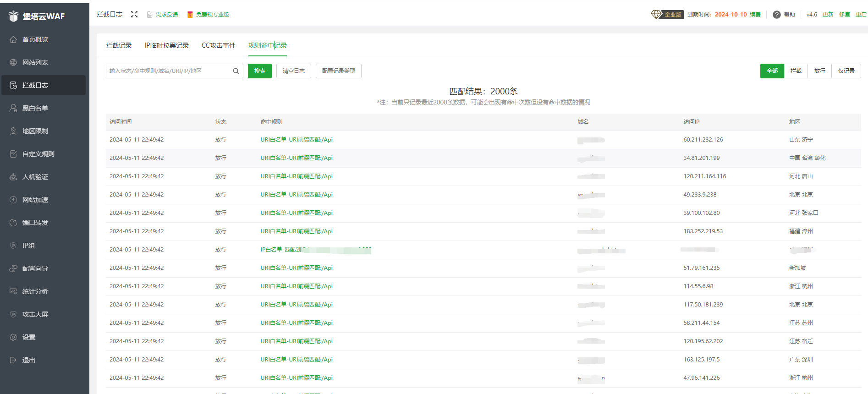Screen dimensions: 868x394
Task: Click rule link for IP 47.96.141.226 row
Action: (x=297, y=378)
